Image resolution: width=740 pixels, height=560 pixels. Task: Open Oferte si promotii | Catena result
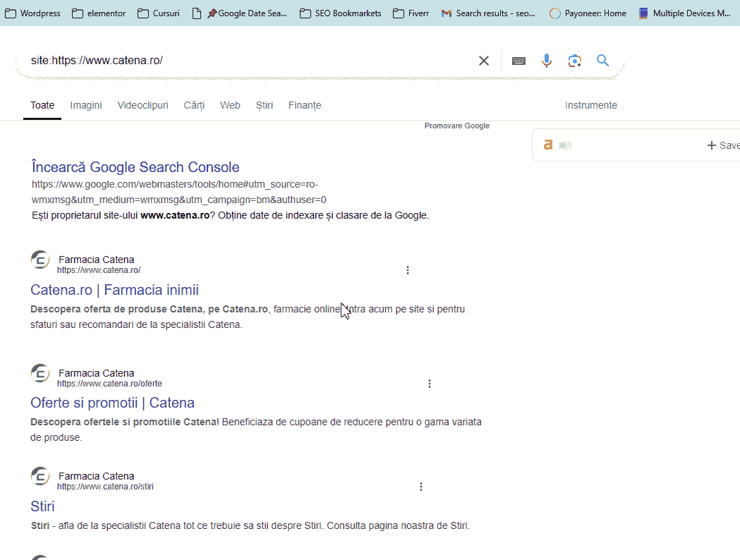coord(112,403)
